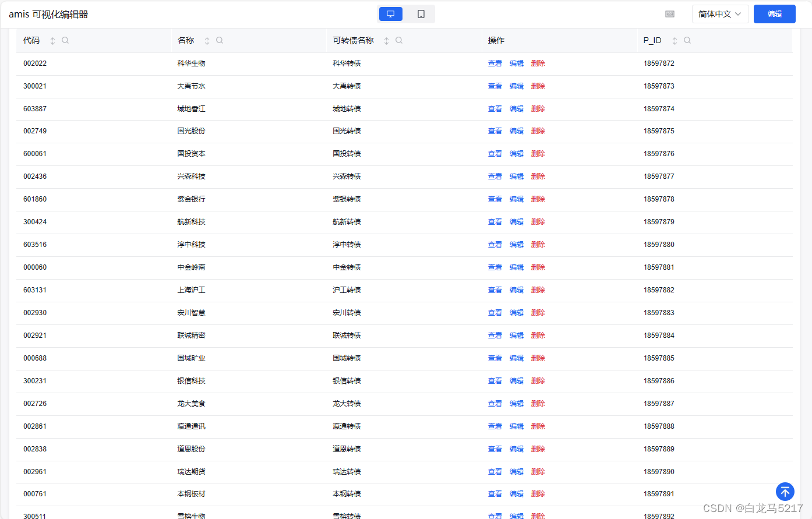Open the 简体中文 language dropdown

pos(720,13)
